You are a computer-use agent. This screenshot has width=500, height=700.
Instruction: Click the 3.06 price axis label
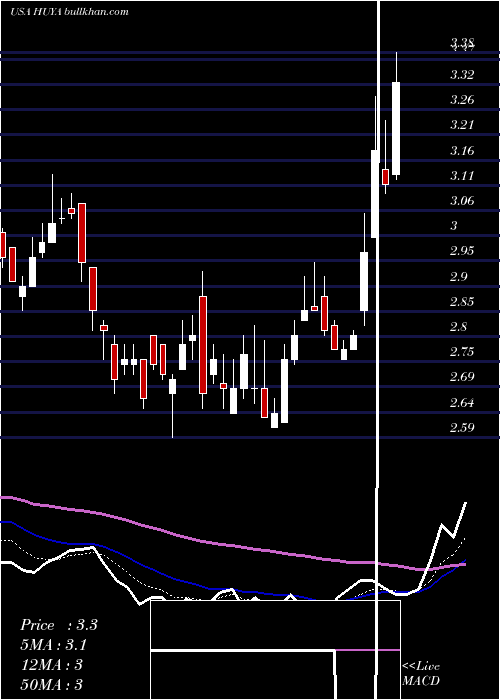click(x=462, y=200)
